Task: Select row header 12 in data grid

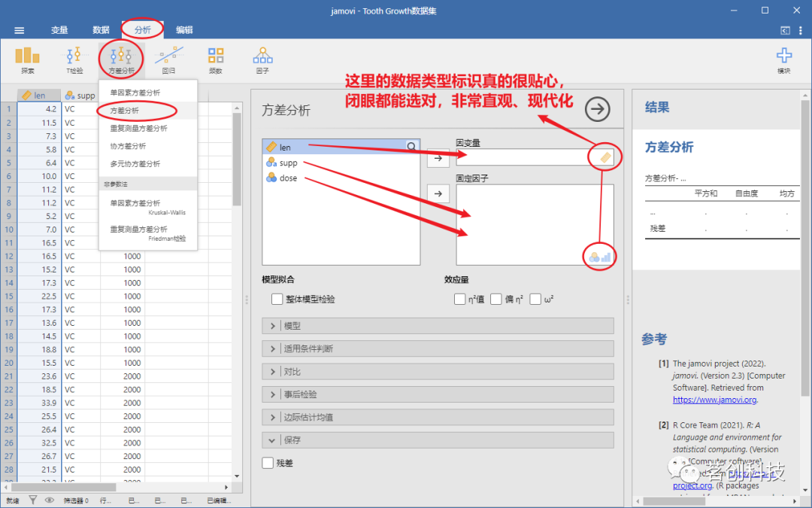Action: coord(9,256)
